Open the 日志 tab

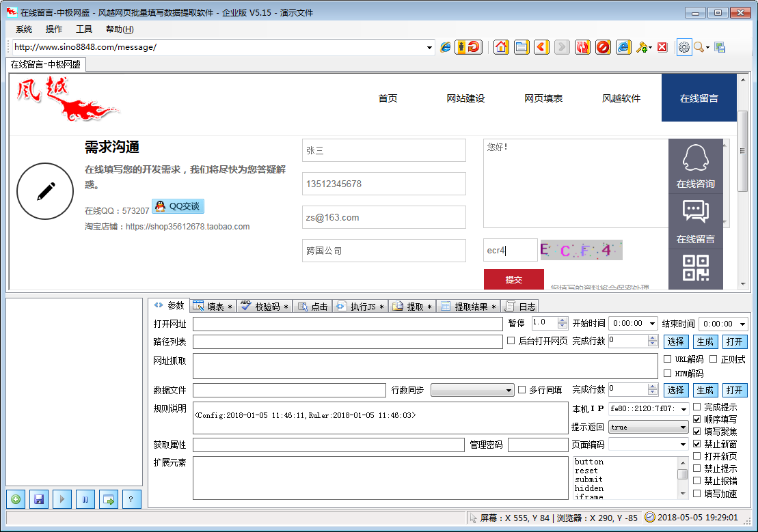tap(521, 307)
